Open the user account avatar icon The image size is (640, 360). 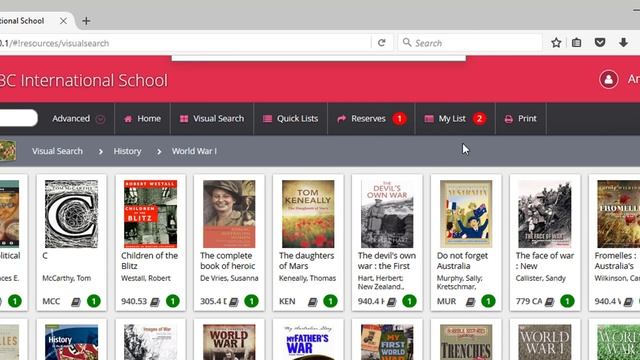point(608,79)
